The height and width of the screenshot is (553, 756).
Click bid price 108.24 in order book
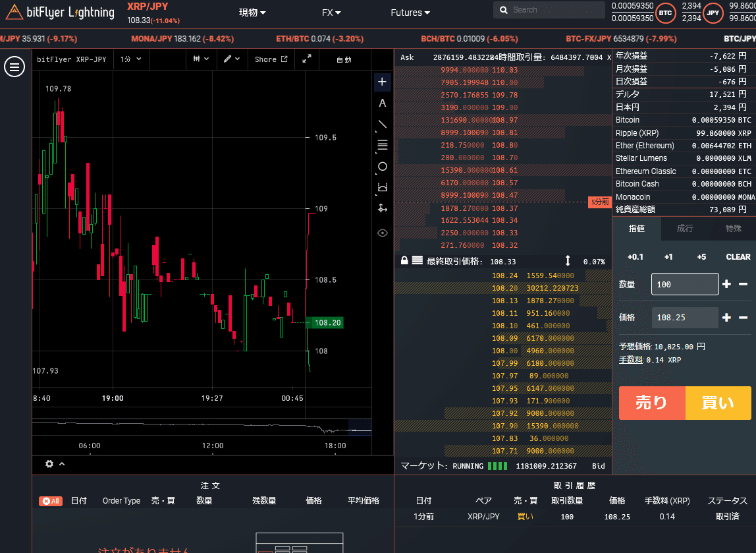505,276
